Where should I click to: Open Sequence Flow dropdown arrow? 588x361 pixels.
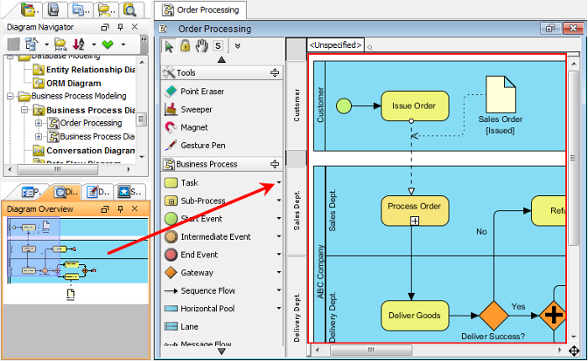click(279, 290)
